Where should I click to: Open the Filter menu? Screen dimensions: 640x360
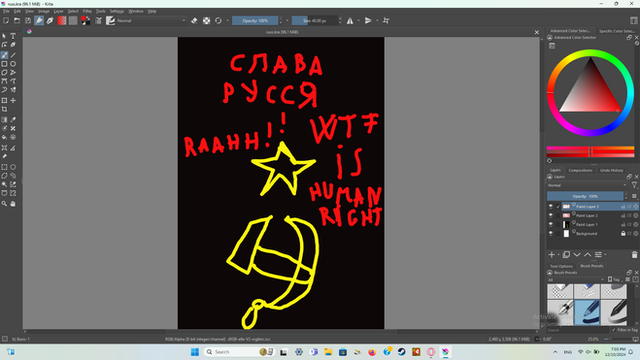click(x=87, y=11)
